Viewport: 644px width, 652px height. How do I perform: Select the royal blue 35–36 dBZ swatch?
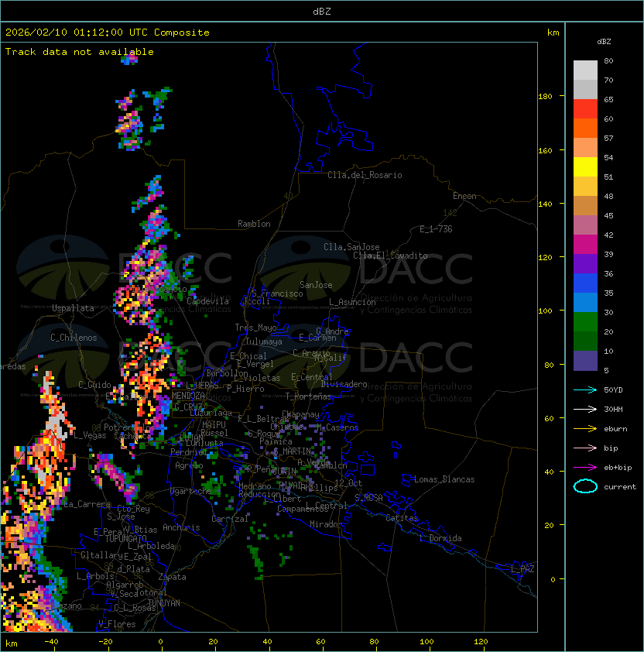(585, 283)
